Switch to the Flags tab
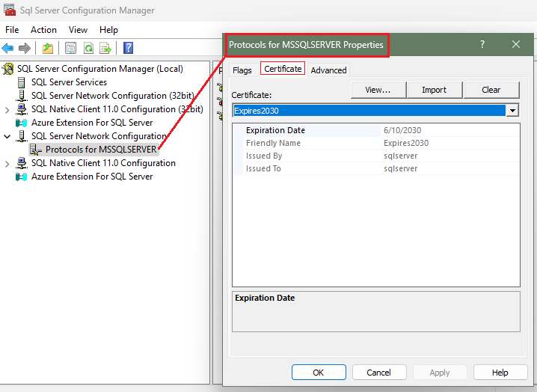The width and height of the screenshot is (537, 392). (242, 70)
